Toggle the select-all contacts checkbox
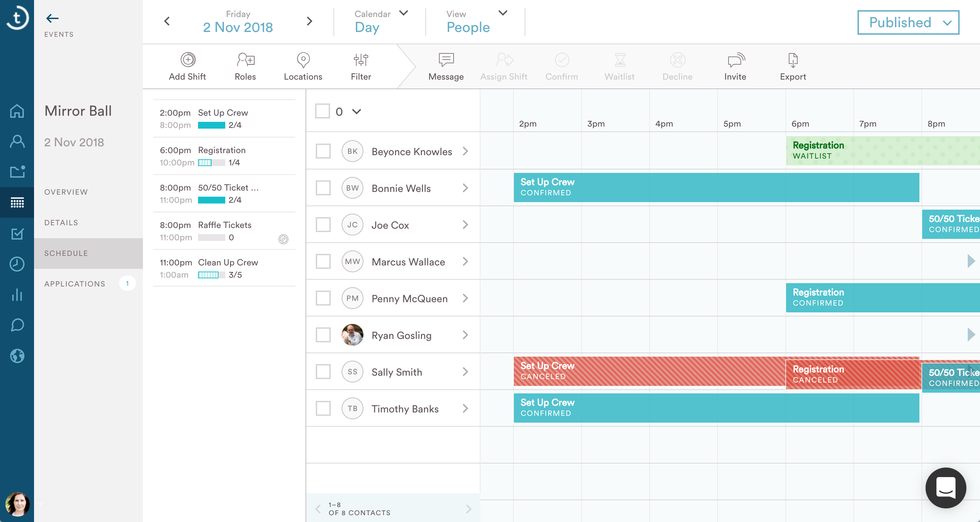Image resolution: width=980 pixels, height=522 pixels. (322, 112)
